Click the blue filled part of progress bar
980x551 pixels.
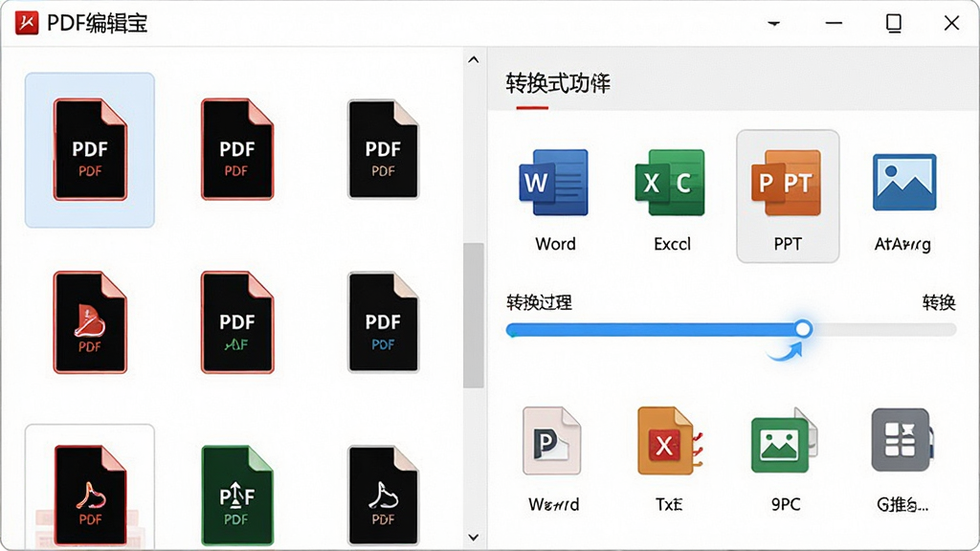tap(651, 329)
